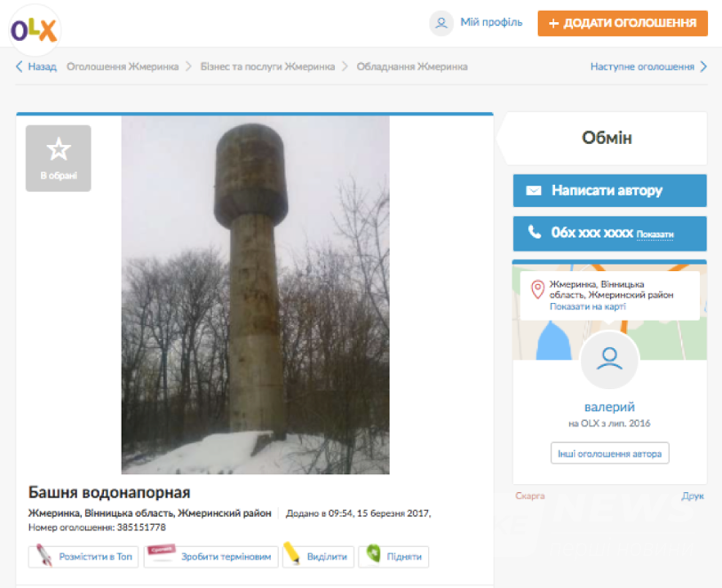Screen dimensions: 722x588
Task: Click 'Написати автору' button
Action: [x=609, y=190]
